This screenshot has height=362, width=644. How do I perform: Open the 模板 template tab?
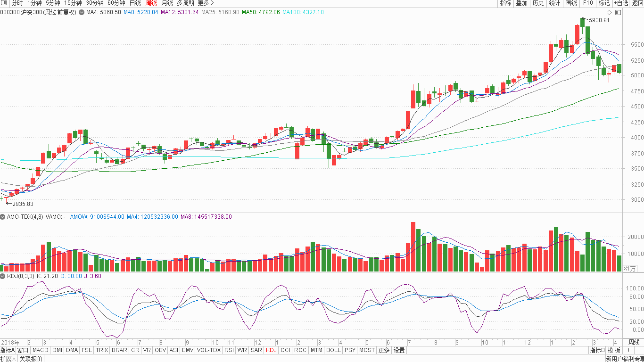tap(614, 350)
